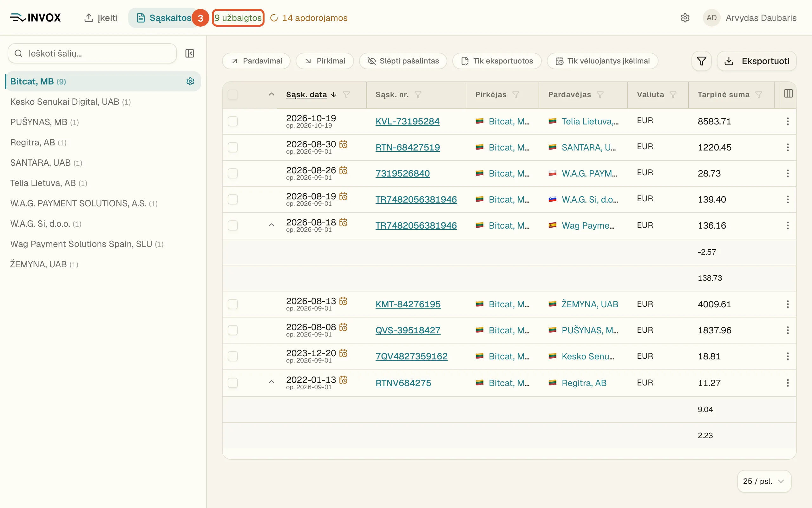Open row menu for 7QV4827359162
Viewport: 812px width, 508px height.
click(x=788, y=356)
